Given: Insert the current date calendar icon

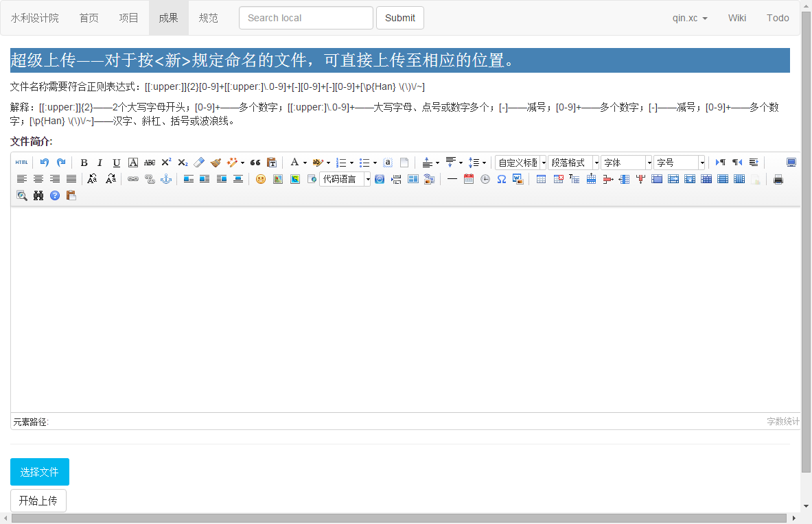Looking at the screenshot, I should 469,179.
